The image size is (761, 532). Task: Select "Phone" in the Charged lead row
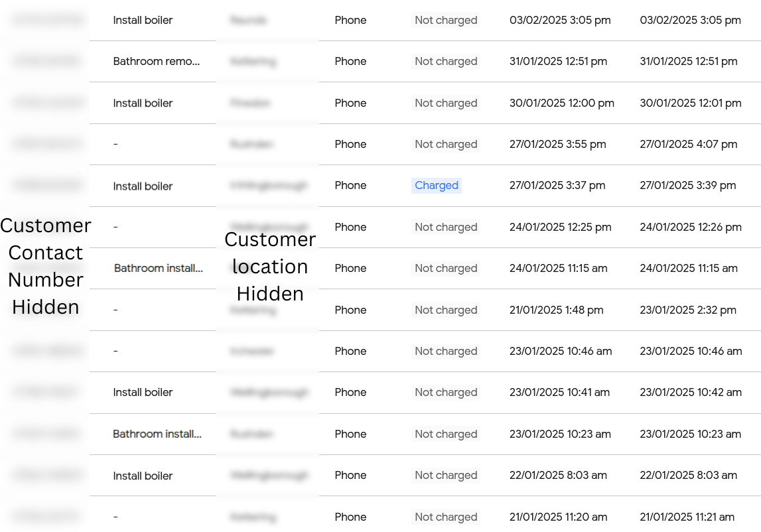(x=350, y=186)
